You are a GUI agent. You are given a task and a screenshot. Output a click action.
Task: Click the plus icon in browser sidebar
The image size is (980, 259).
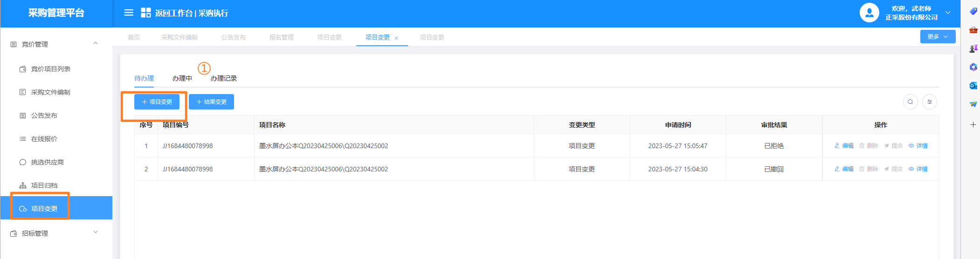973,124
